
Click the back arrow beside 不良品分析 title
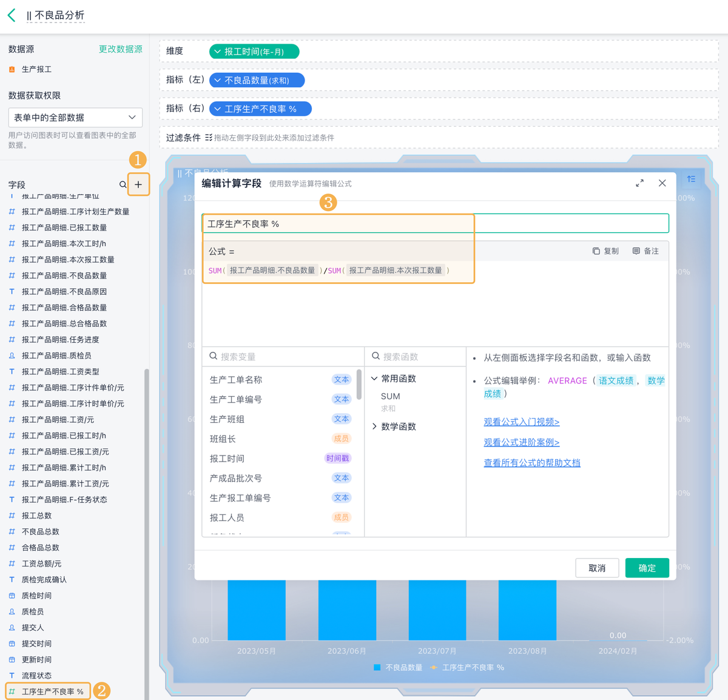point(11,15)
